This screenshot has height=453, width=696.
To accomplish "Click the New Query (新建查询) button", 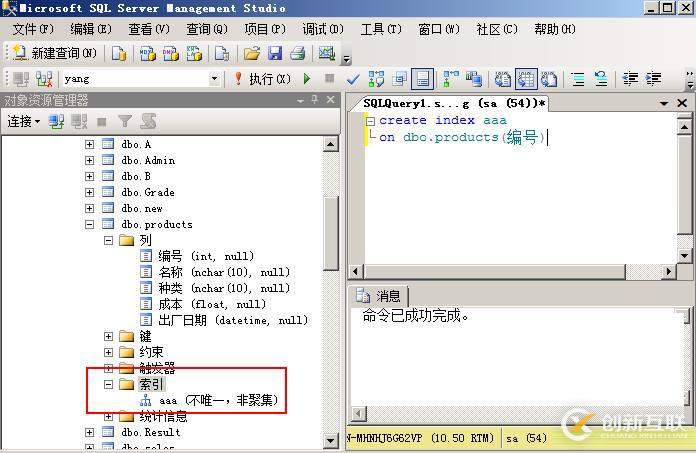I will [54, 53].
